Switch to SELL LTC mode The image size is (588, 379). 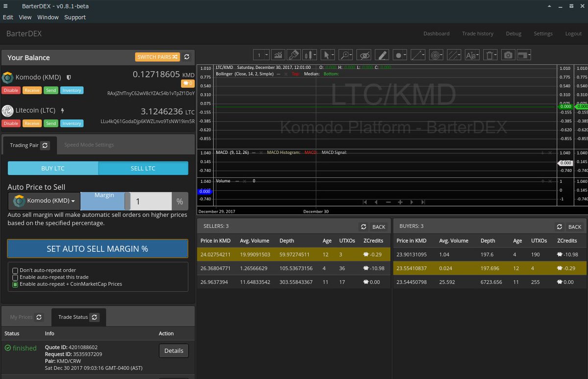pyautogui.click(x=143, y=168)
